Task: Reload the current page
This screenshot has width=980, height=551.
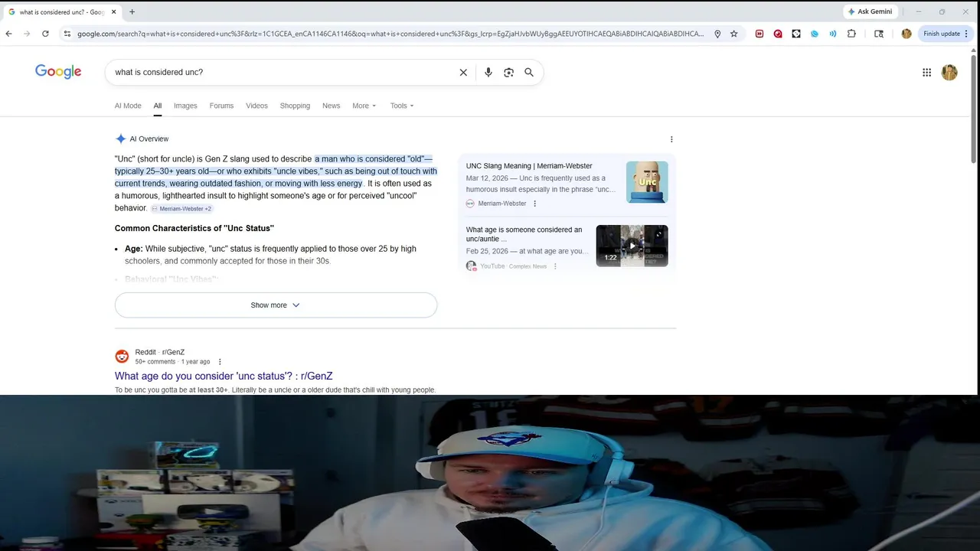Action: click(x=45, y=34)
